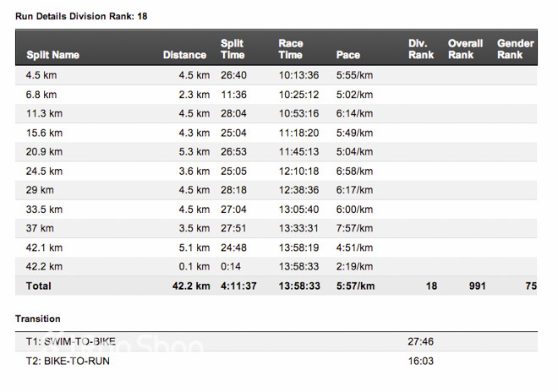
Task: Click the 33.5 km split name
Action: pyautogui.click(x=44, y=210)
